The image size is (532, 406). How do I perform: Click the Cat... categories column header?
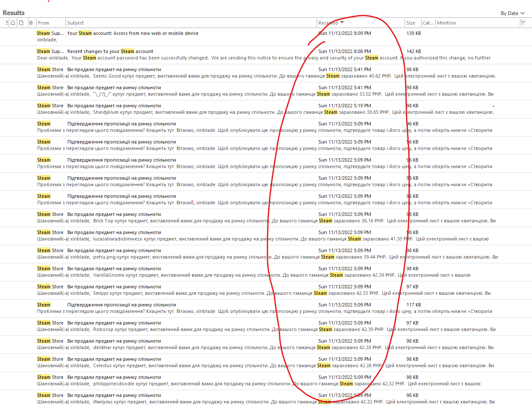pos(427,22)
